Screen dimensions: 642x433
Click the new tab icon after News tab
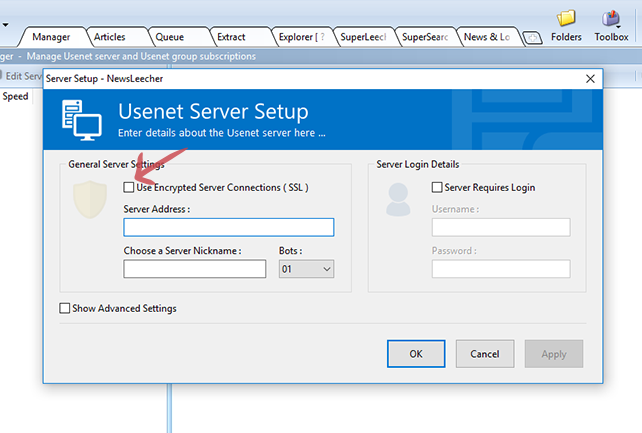[533, 38]
